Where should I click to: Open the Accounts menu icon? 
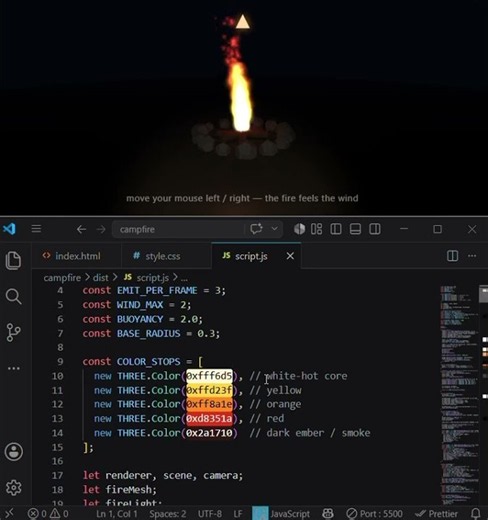(x=14, y=452)
